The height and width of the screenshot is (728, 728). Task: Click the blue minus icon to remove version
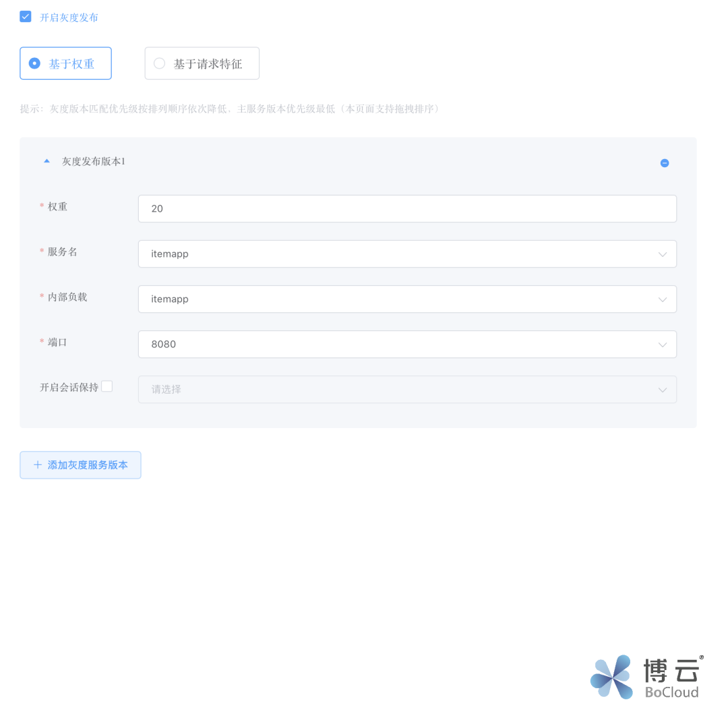pyautogui.click(x=665, y=162)
